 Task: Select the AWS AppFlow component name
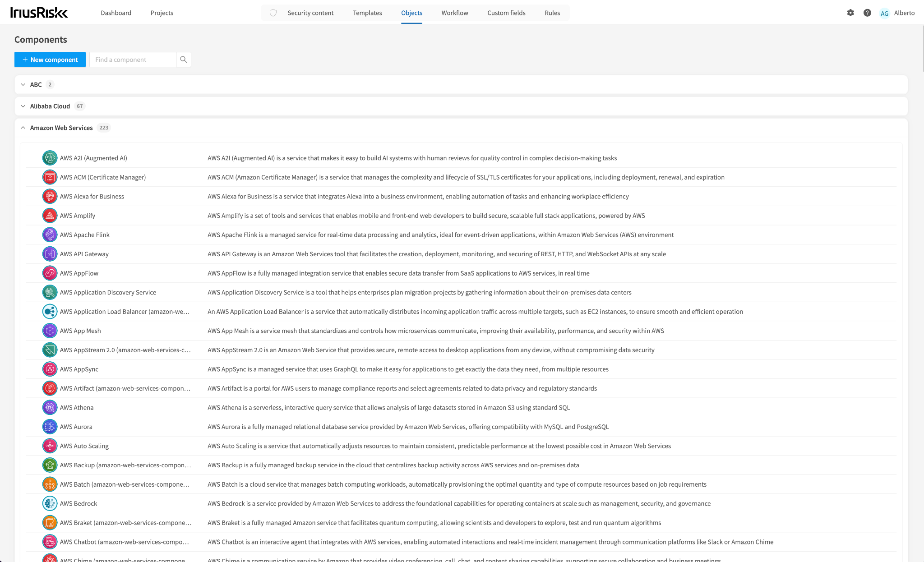tap(79, 273)
